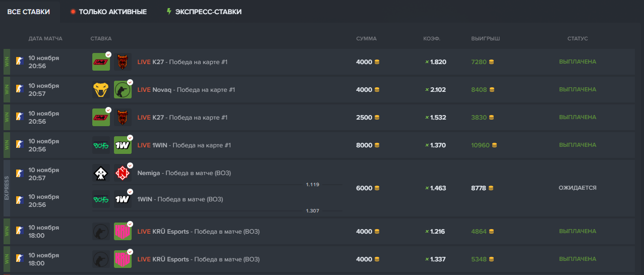644x275 pixels.
Task: Click the game icon beside the Novaq bet date
Action: point(20,90)
